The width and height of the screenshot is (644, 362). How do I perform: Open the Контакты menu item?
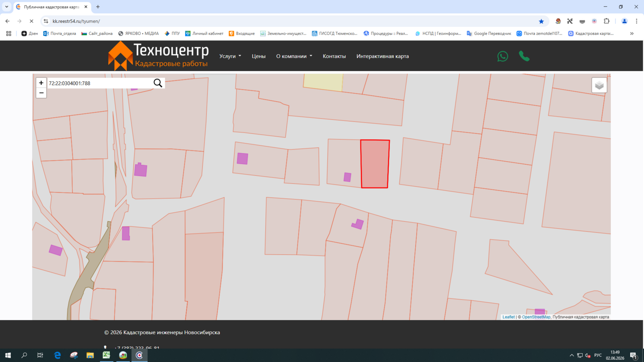(x=334, y=56)
